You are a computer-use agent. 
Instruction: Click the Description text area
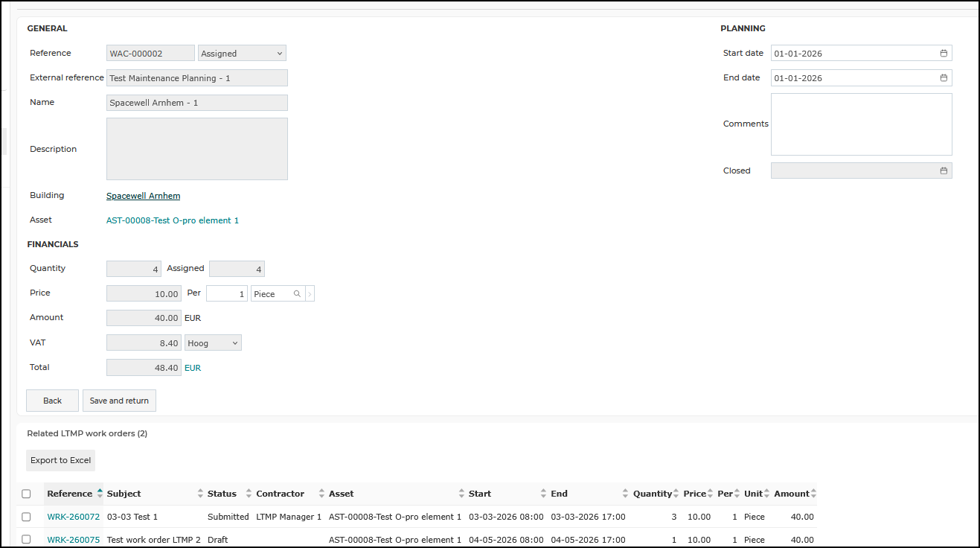(x=197, y=149)
